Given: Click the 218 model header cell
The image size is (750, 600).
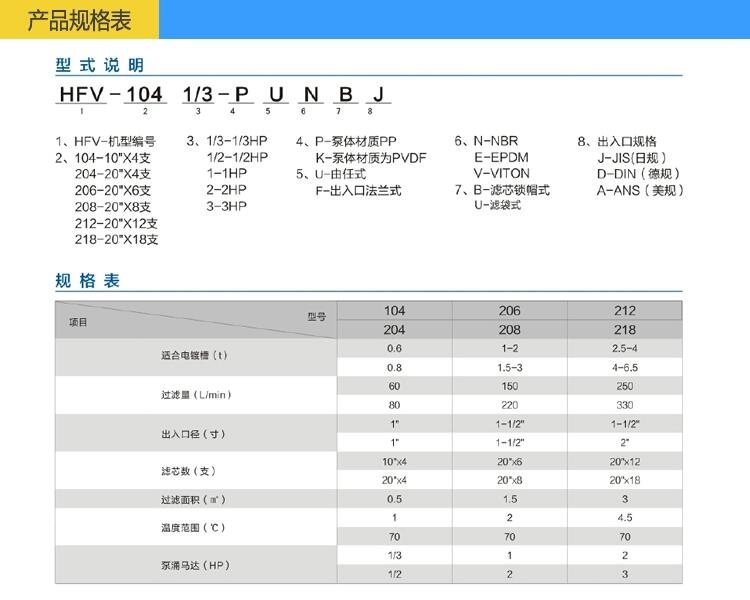Looking at the screenshot, I should (x=625, y=329).
